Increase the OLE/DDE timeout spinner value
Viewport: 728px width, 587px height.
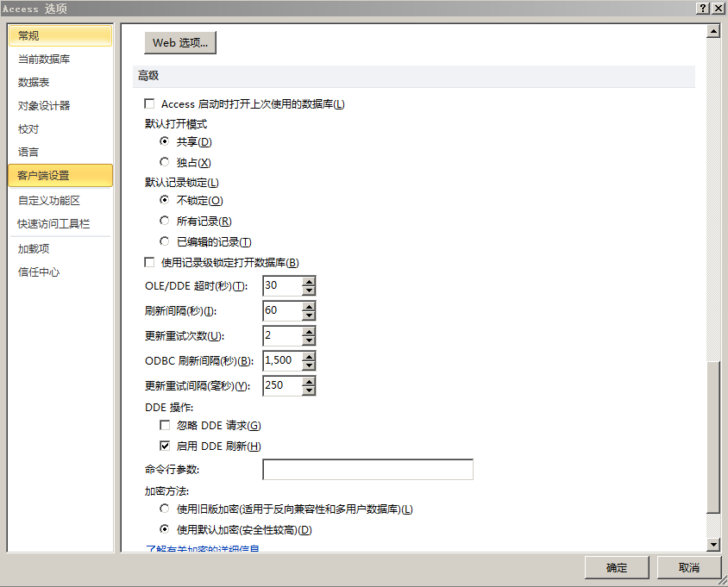(309, 281)
